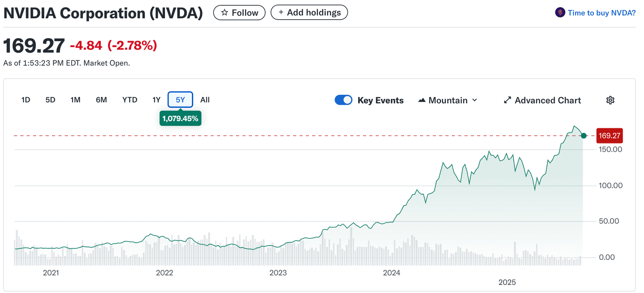Click the mountain chart type icon

pos(422,100)
